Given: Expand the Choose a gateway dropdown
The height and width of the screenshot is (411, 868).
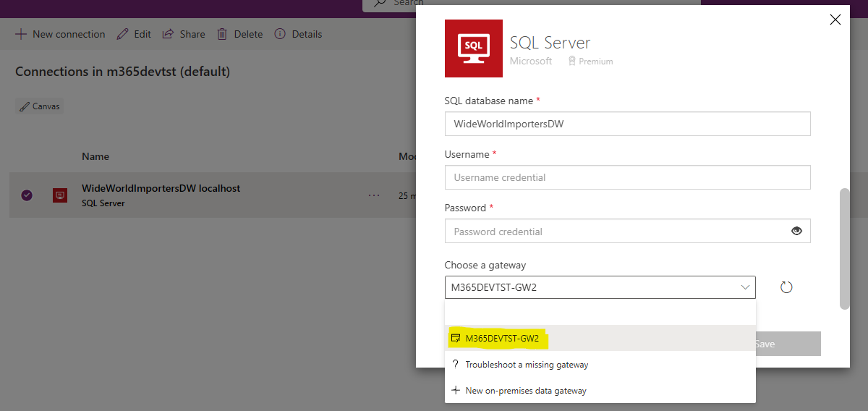Looking at the screenshot, I should point(745,287).
